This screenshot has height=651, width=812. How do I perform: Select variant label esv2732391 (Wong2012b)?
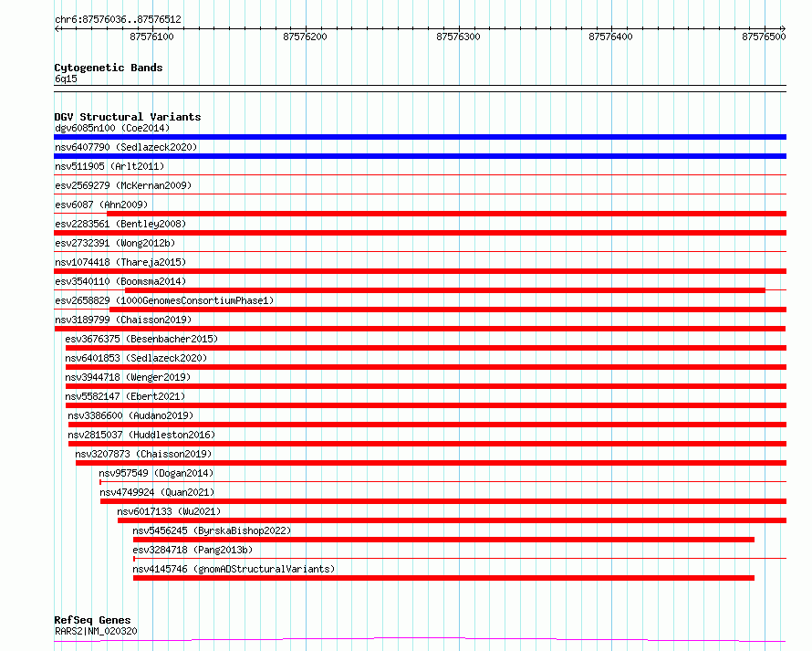[115, 243]
